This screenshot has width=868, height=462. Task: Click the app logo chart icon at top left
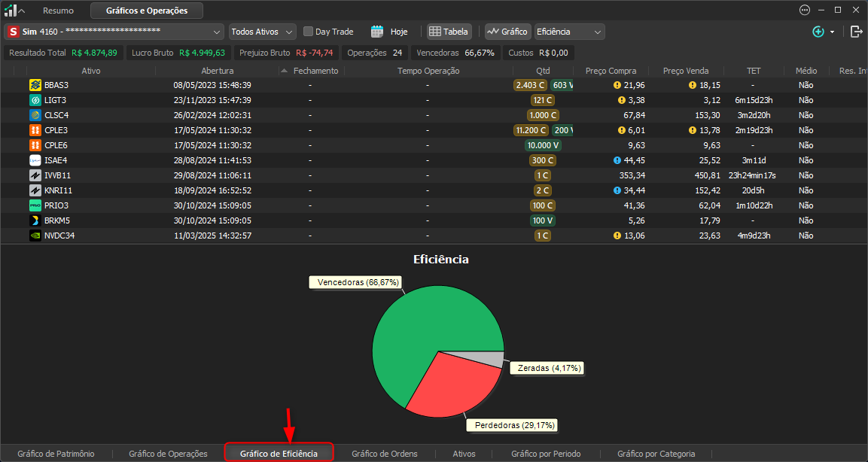coord(10,10)
